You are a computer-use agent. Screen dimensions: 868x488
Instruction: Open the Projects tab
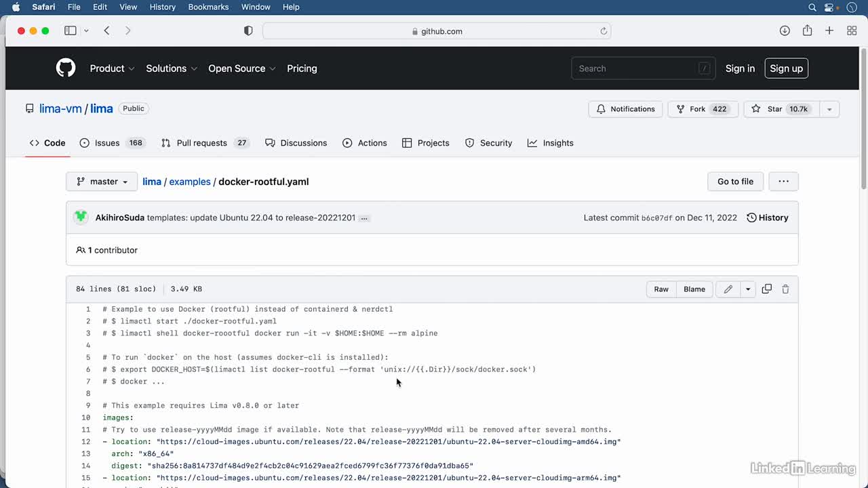(x=426, y=143)
